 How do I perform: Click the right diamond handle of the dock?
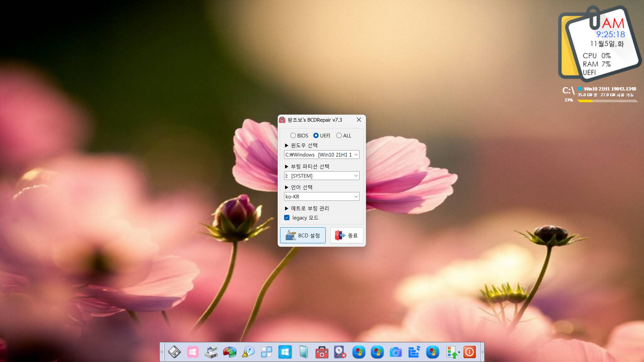pos(482,352)
